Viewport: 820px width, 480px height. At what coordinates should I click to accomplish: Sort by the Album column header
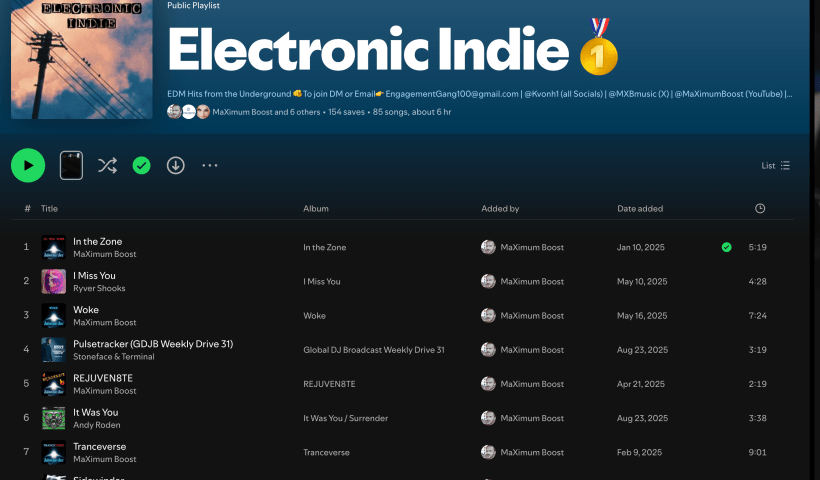316,209
